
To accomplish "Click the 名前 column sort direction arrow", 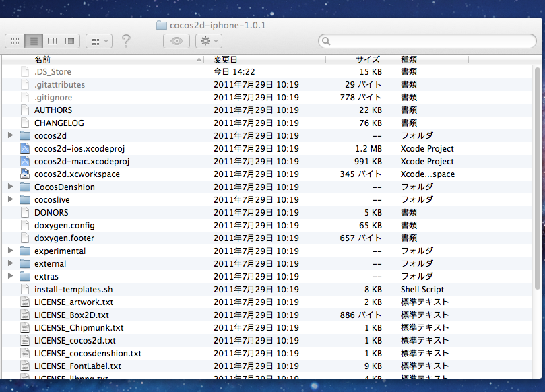I will pos(199,60).
